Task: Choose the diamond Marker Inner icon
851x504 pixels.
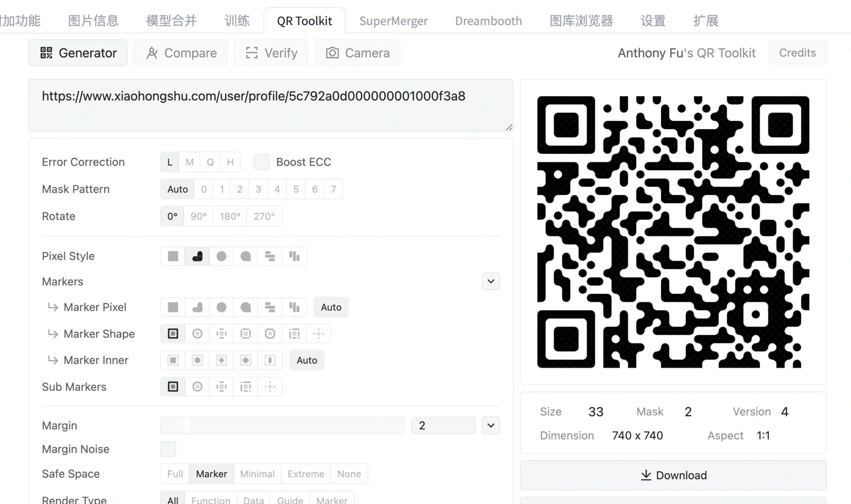Action: click(x=245, y=360)
